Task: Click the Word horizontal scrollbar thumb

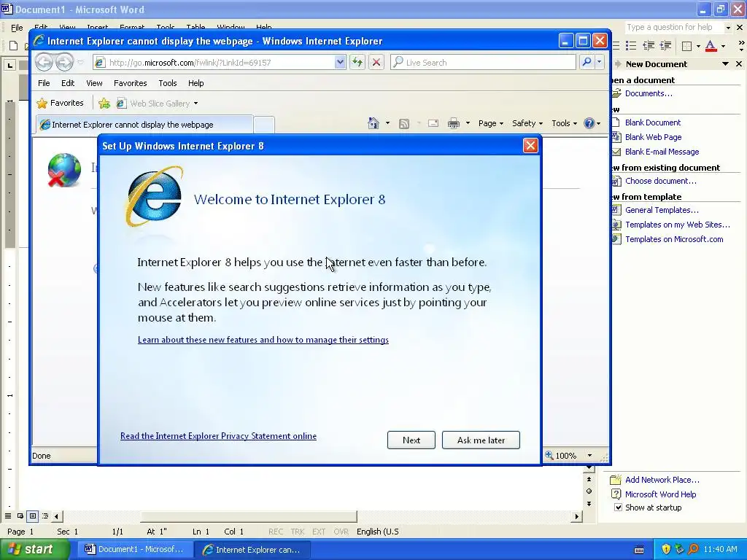Action: (249, 516)
